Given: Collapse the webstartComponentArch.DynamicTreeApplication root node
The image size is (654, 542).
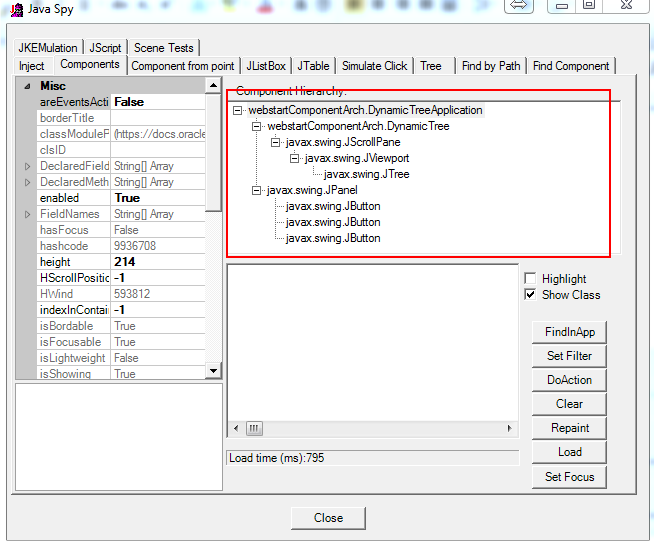Looking at the screenshot, I should coord(238,110).
